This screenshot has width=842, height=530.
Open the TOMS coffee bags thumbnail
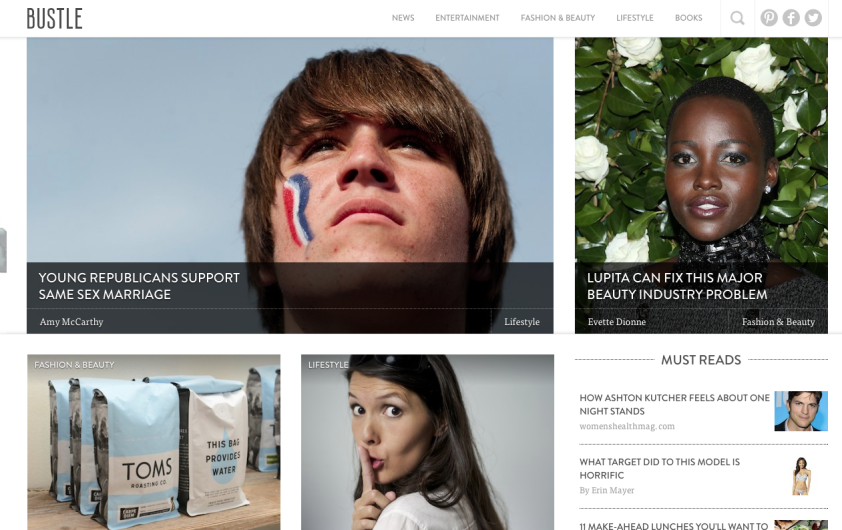tap(154, 442)
